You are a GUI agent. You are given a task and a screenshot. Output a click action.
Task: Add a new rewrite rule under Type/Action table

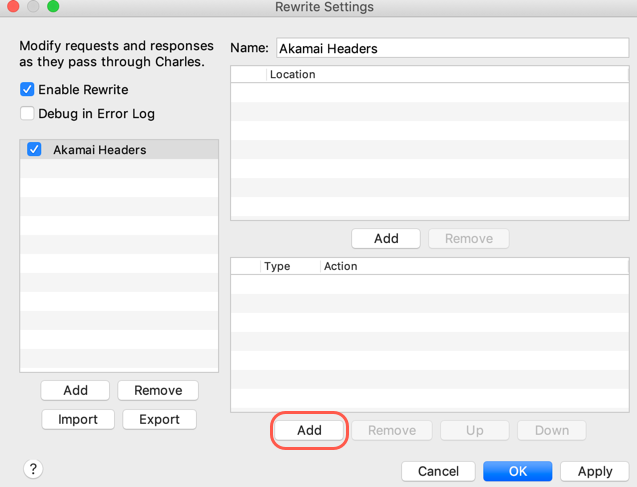pos(309,430)
